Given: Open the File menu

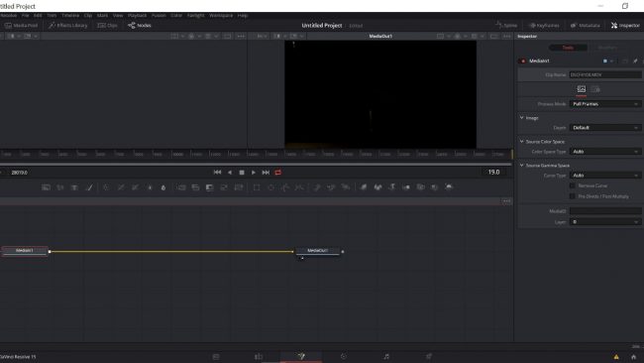Looking at the screenshot, I should point(25,15).
